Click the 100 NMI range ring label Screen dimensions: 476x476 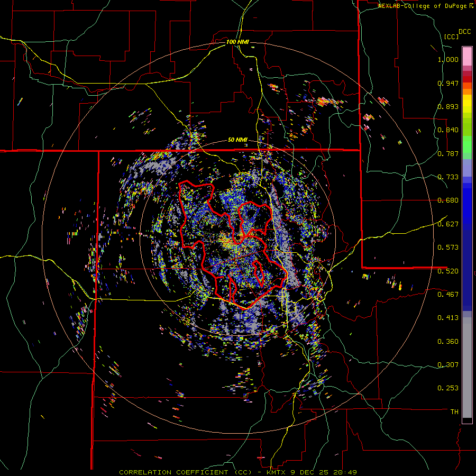pyautogui.click(x=237, y=42)
